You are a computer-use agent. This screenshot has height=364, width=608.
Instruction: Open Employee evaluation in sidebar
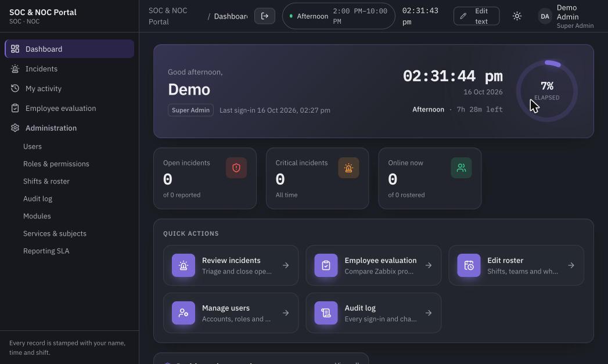click(70, 108)
